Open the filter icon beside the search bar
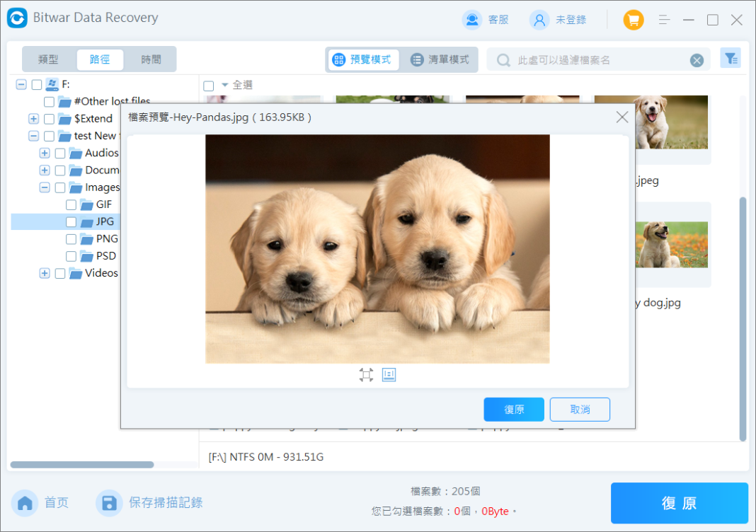This screenshot has height=532, width=756. pos(731,58)
